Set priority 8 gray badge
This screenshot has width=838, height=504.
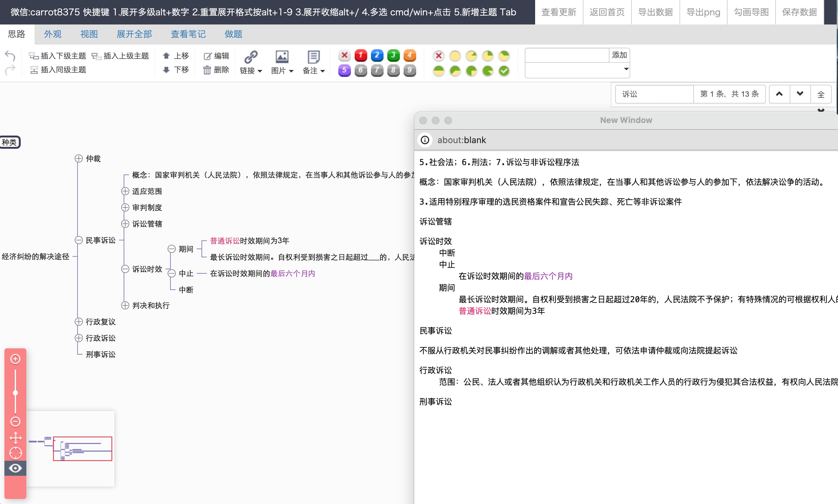(x=393, y=71)
